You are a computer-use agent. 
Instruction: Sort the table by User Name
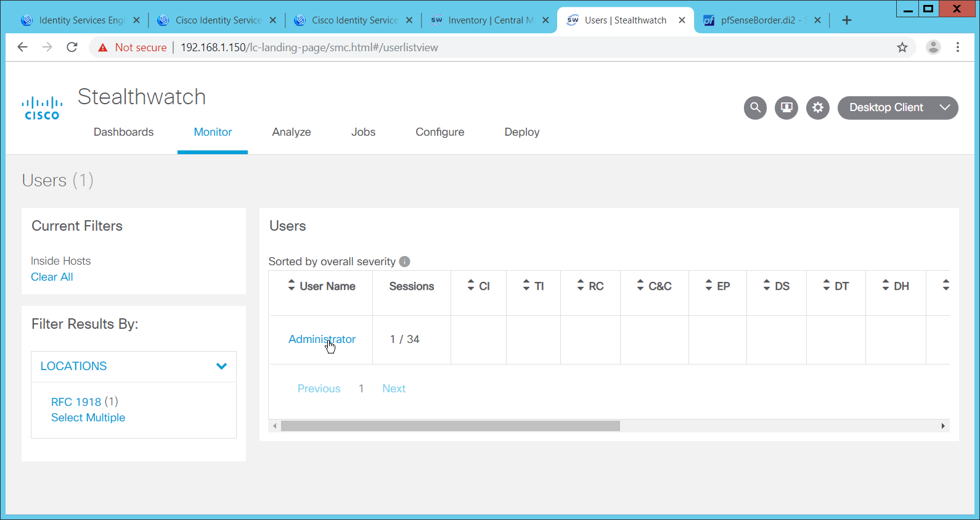pyautogui.click(x=321, y=286)
